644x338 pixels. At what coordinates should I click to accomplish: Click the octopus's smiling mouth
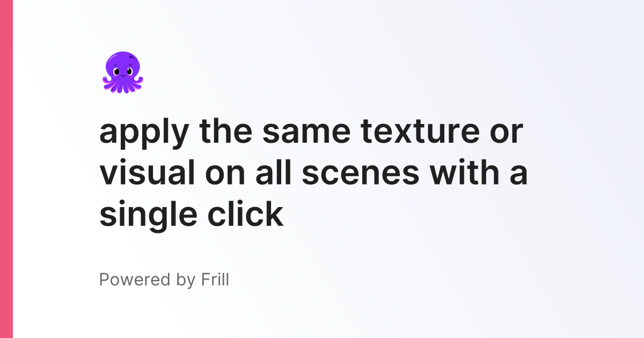pos(123,75)
